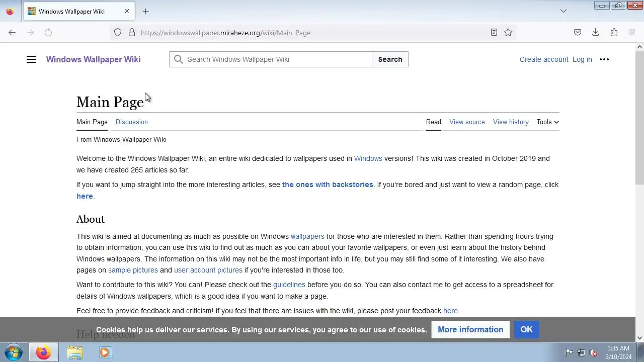Open the wallpapers link in About section
This screenshot has width=644, height=362.
click(307, 236)
